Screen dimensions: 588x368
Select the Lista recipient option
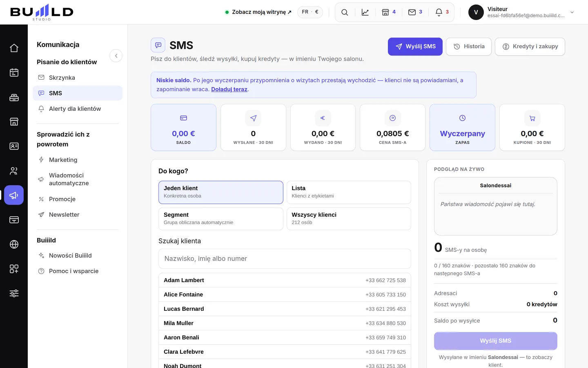(x=349, y=192)
